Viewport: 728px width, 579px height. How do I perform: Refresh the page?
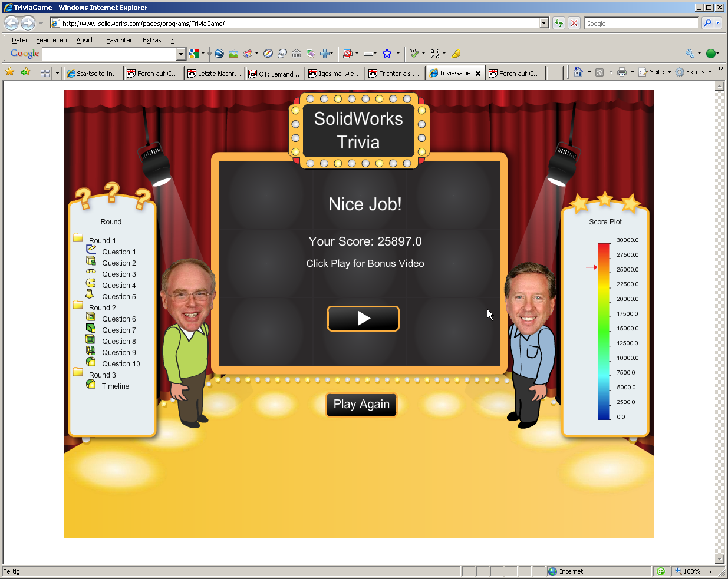[559, 23]
